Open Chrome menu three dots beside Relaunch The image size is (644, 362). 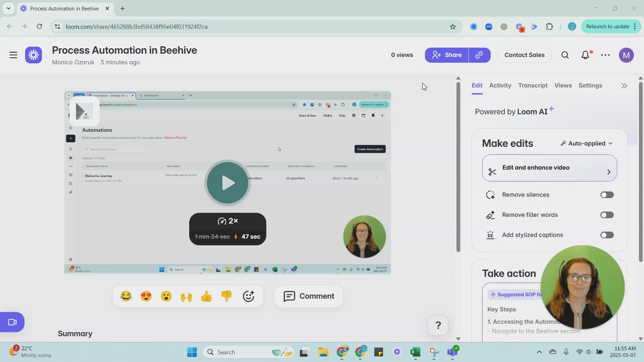point(634,27)
